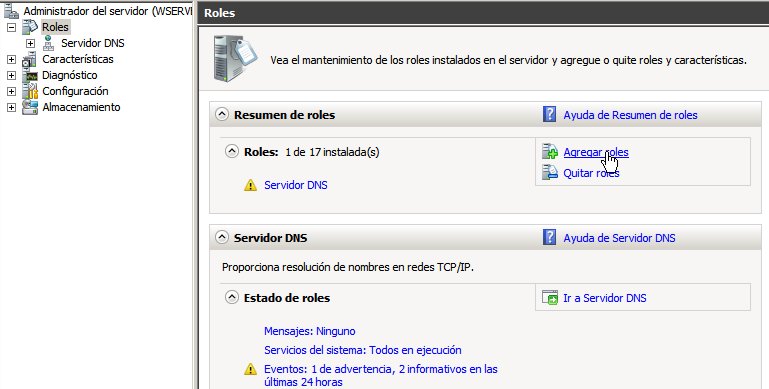Expand the Diagnóstico tree node
Viewport: 769px width, 389px height.
[11, 76]
